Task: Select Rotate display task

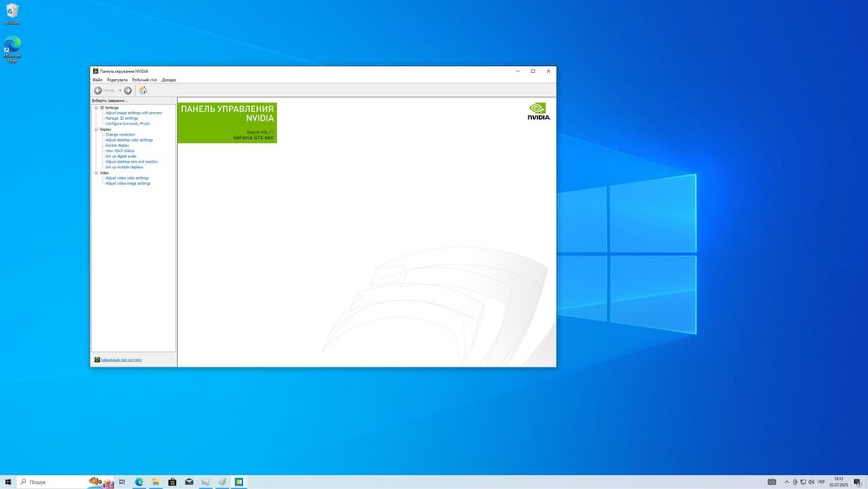Action: [x=117, y=145]
